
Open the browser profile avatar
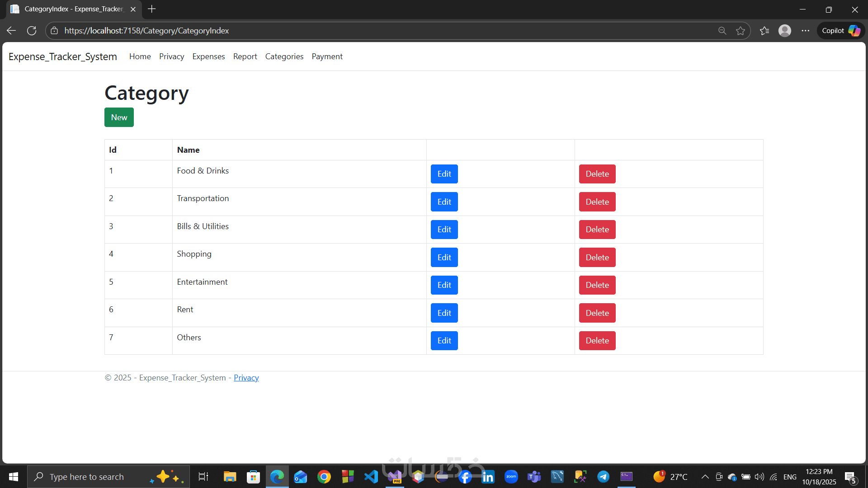(785, 31)
